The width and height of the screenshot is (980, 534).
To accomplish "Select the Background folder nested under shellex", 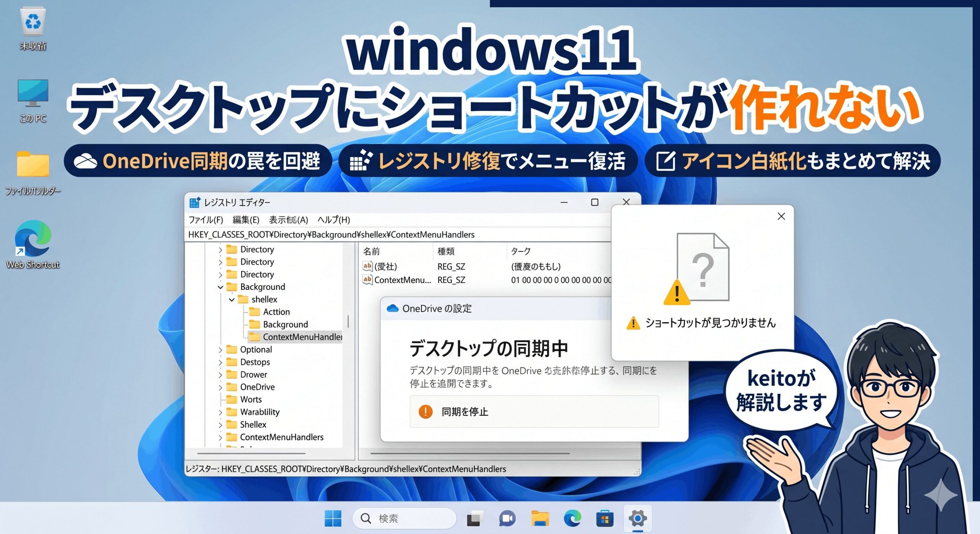I will [285, 324].
